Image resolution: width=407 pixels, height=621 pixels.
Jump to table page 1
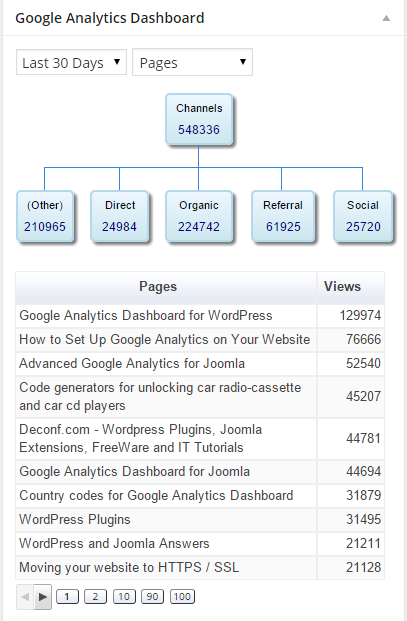(67, 596)
